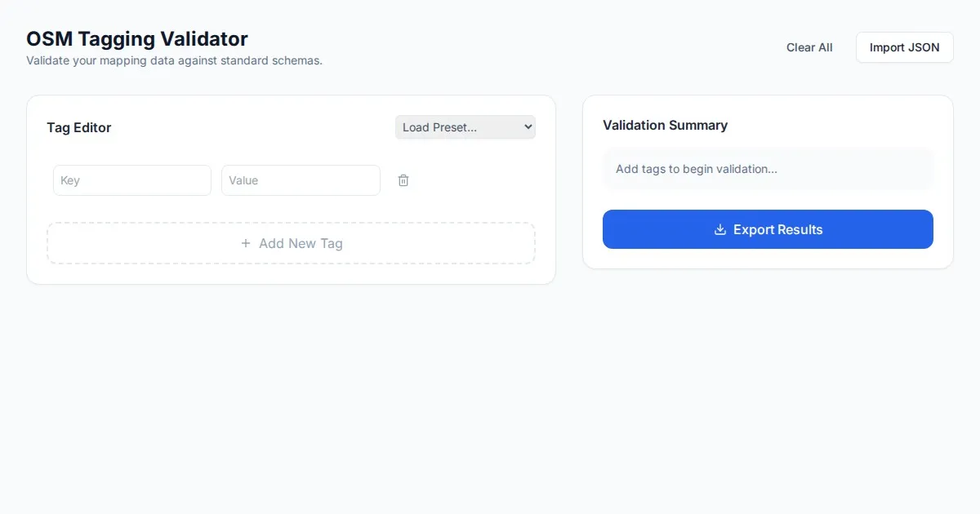The image size is (980, 514).
Task: Click the Import JSON button
Action: click(x=904, y=47)
